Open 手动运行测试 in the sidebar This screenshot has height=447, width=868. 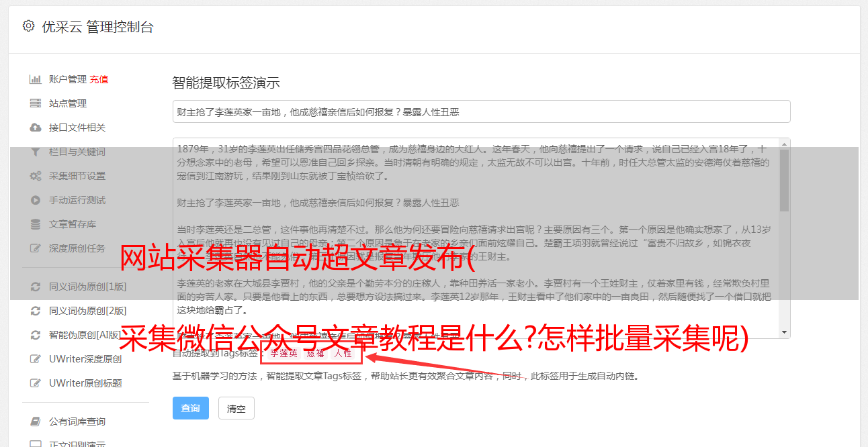pos(77,200)
